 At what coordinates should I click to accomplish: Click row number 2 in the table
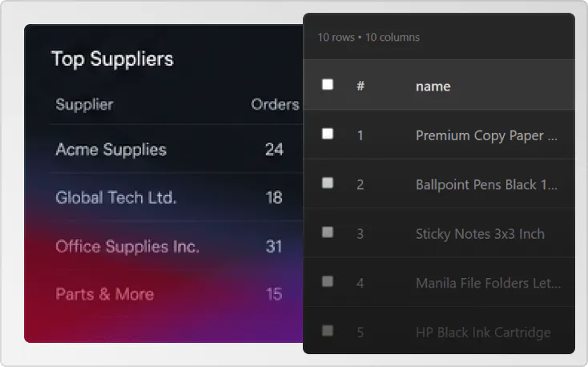point(360,184)
